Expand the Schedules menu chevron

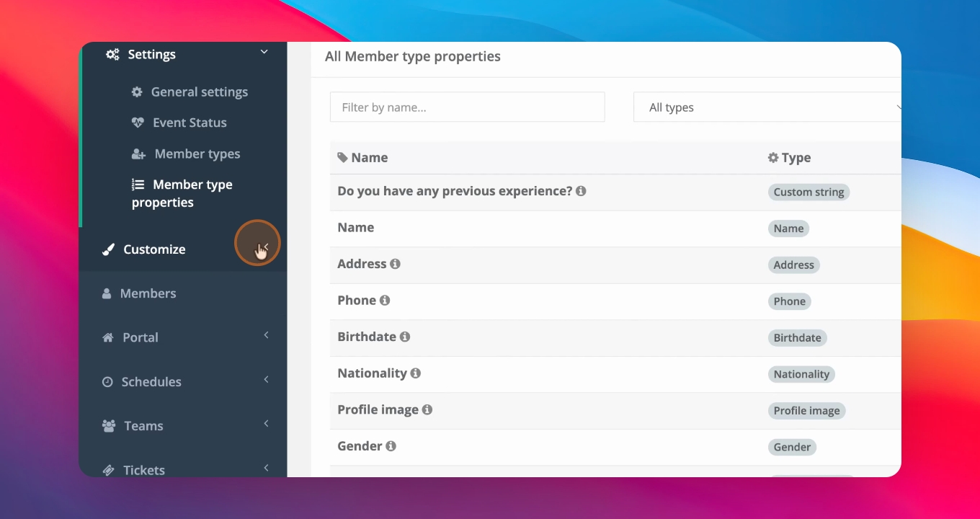(266, 379)
